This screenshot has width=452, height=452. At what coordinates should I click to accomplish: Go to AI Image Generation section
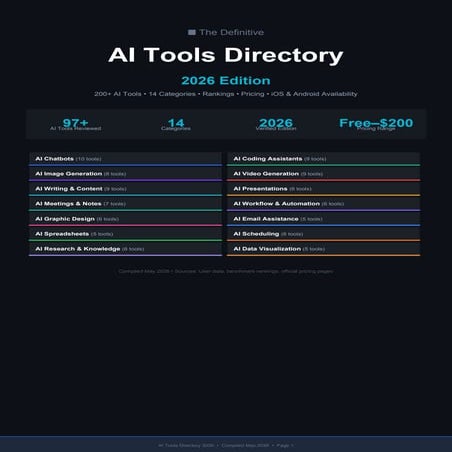pyautogui.click(x=125, y=174)
